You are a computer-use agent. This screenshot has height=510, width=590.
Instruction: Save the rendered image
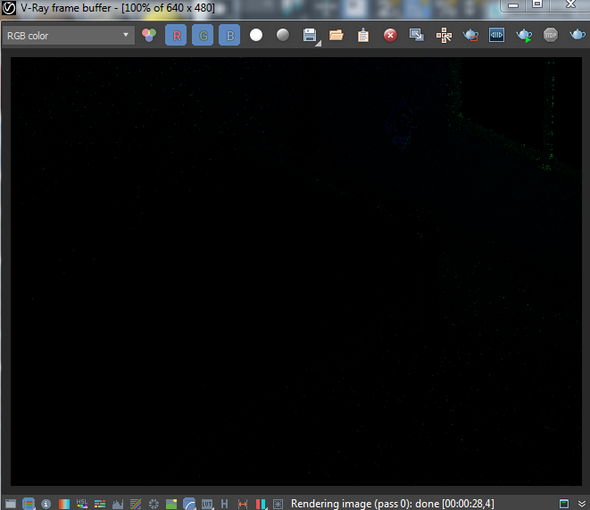point(309,35)
